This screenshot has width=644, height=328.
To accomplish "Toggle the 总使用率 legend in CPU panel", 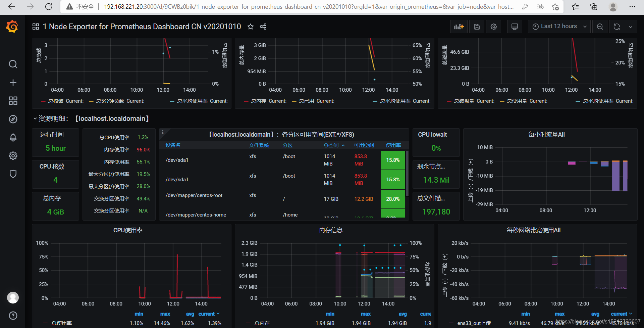I will pyautogui.click(x=61, y=323).
